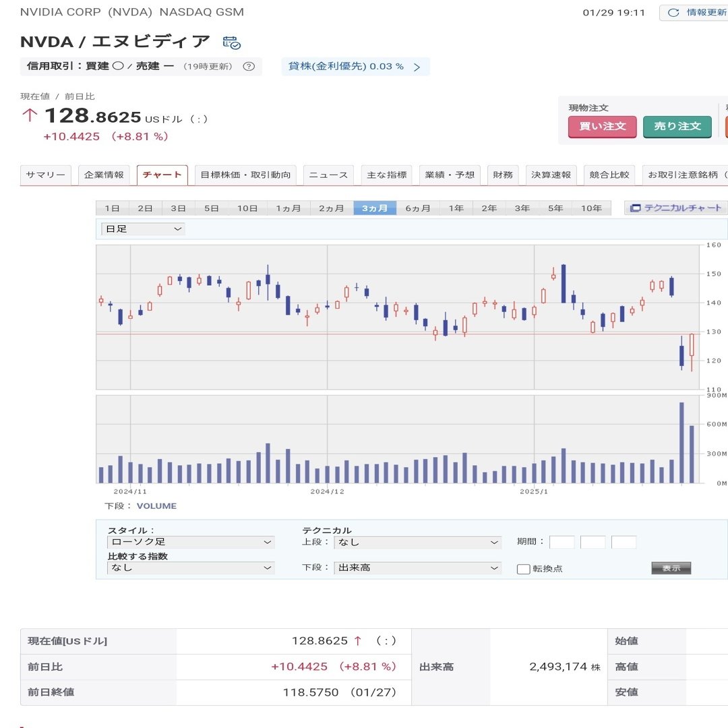Select the 3日 chart range
The width and height of the screenshot is (728, 728).
[x=178, y=208]
